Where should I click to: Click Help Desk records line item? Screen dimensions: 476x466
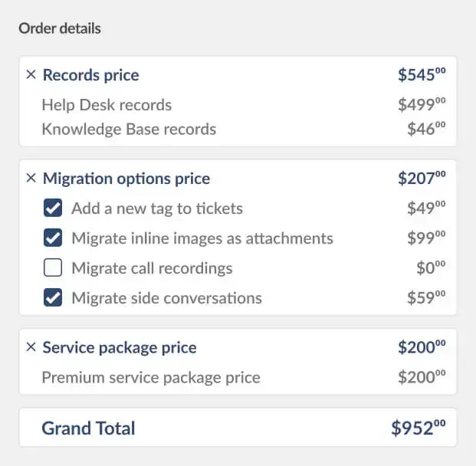point(107,105)
